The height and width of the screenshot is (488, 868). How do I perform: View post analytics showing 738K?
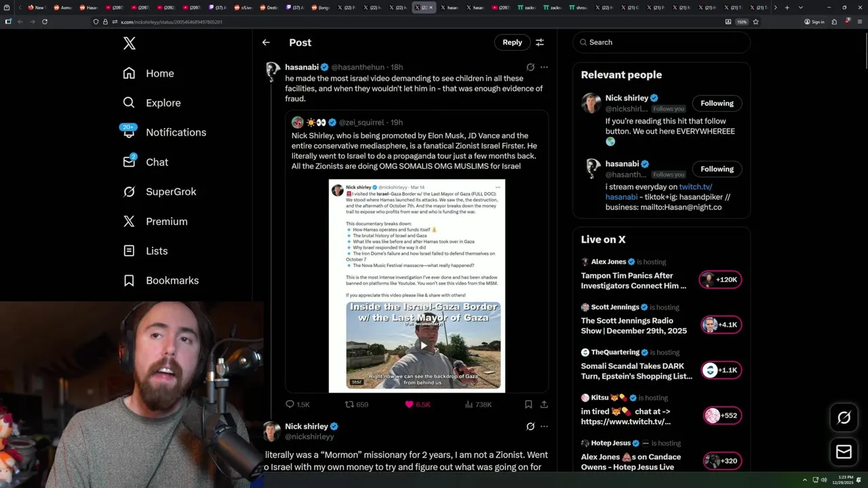(x=478, y=405)
